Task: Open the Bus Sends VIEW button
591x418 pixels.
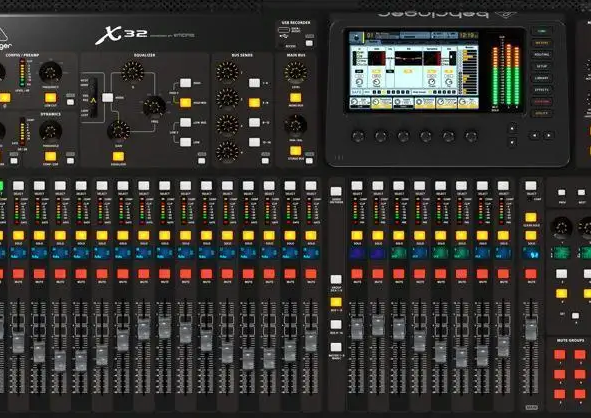Action: (x=265, y=161)
